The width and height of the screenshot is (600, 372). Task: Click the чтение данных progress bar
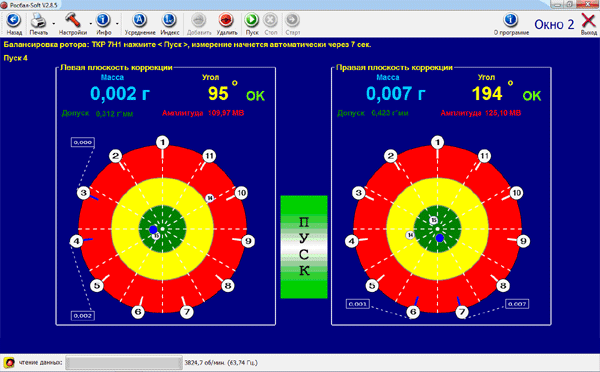click(124, 362)
